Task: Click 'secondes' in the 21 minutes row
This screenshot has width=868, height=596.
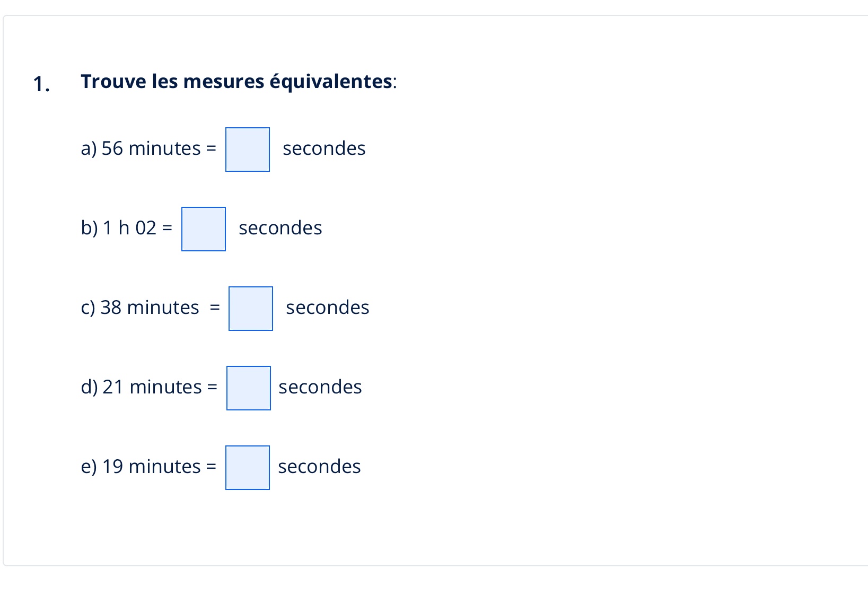Action: [x=320, y=387]
